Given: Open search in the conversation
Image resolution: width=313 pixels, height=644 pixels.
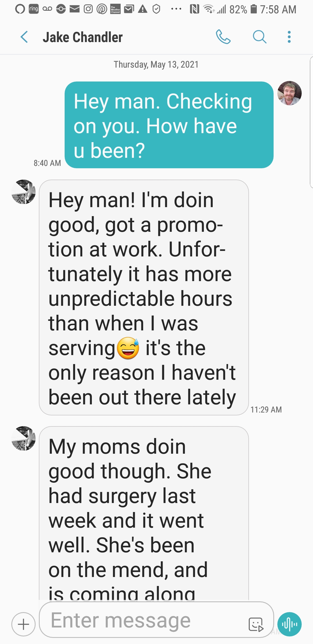Looking at the screenshot, I should (259, 37).
